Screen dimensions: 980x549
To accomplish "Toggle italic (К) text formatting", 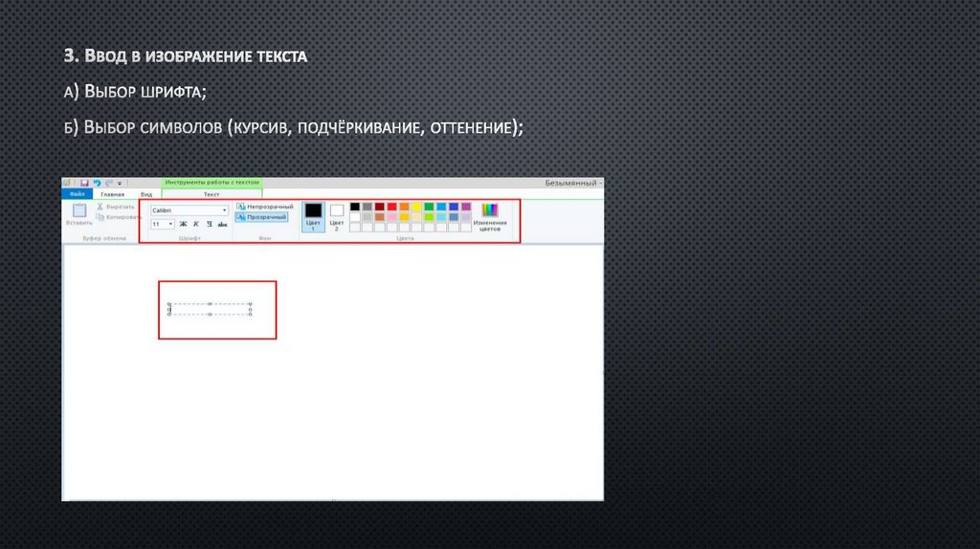I will [x=196, y=224].
